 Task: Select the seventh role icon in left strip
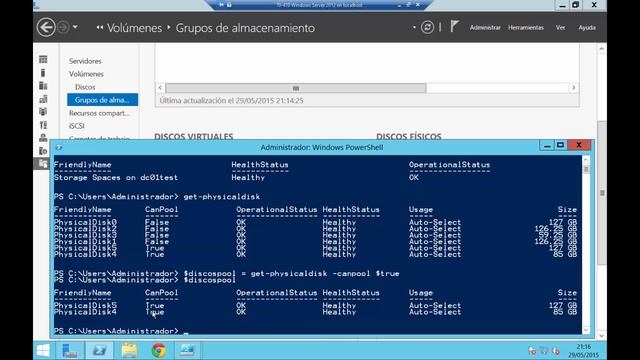point(43,138)
